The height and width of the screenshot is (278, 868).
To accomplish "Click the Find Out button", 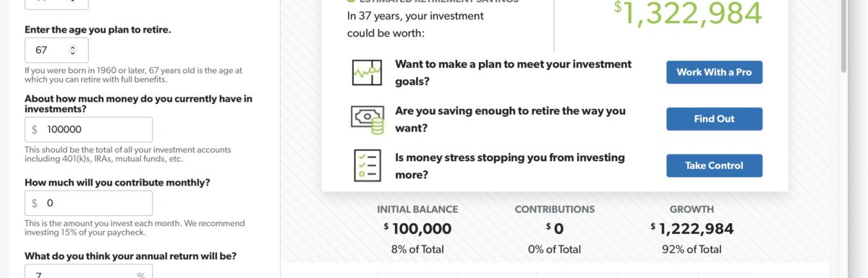I will pyautogui.click(x=714, y=119).
